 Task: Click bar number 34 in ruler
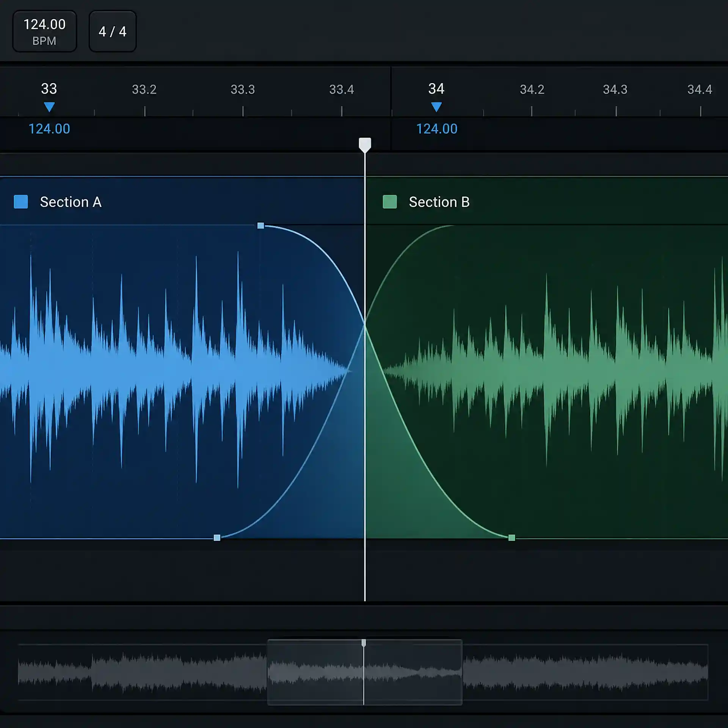tap(436, 89)
